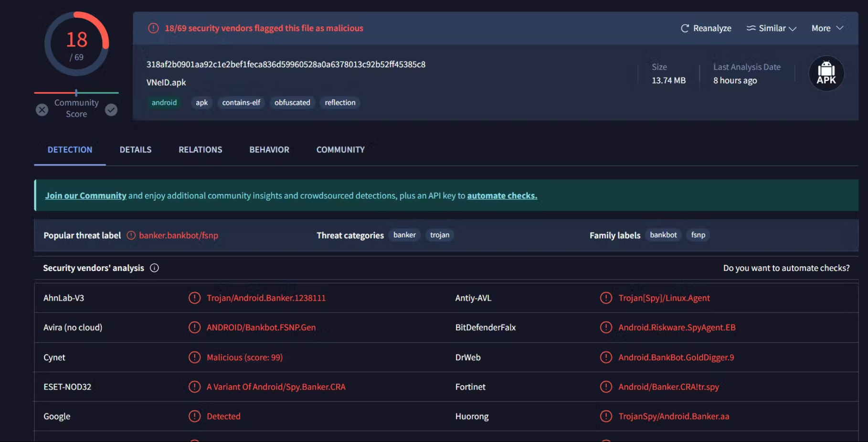
Task: Click the 8 hours ago analysis date
Action: [735, 80]
